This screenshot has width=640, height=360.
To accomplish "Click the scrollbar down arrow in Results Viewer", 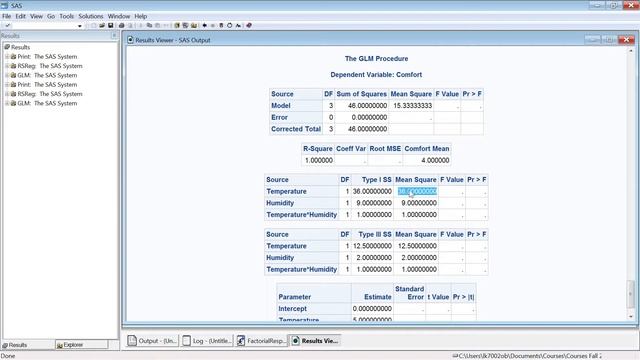I will [631, 317].
